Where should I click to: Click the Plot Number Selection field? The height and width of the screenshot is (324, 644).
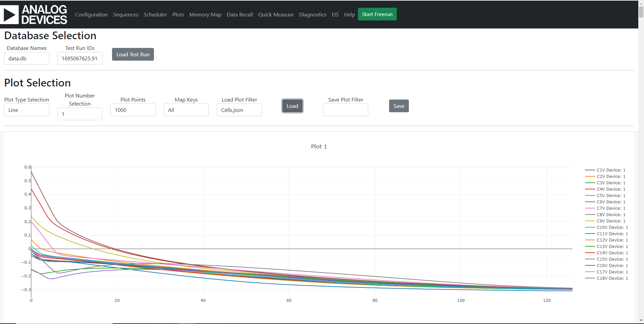tap(79, 114)
